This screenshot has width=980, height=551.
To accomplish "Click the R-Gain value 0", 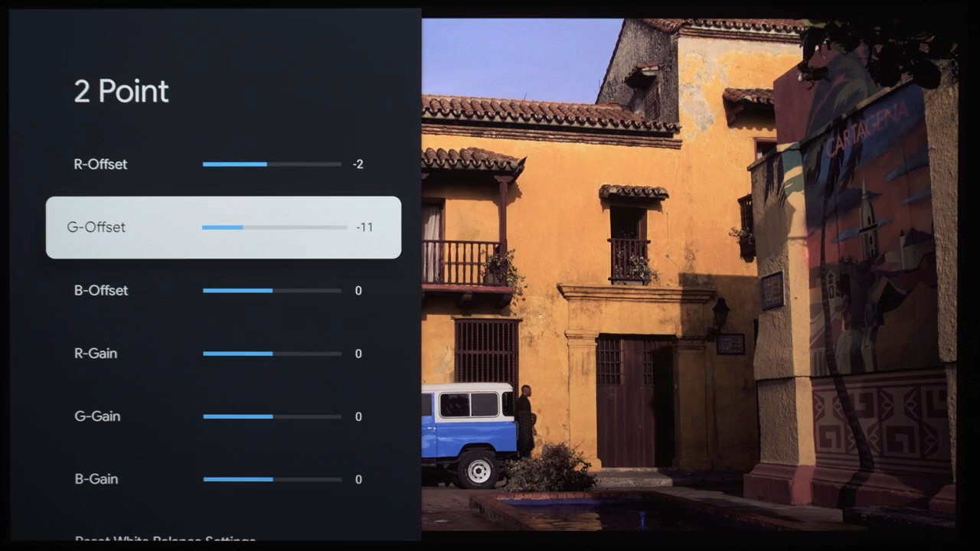I will coord(358,354).
